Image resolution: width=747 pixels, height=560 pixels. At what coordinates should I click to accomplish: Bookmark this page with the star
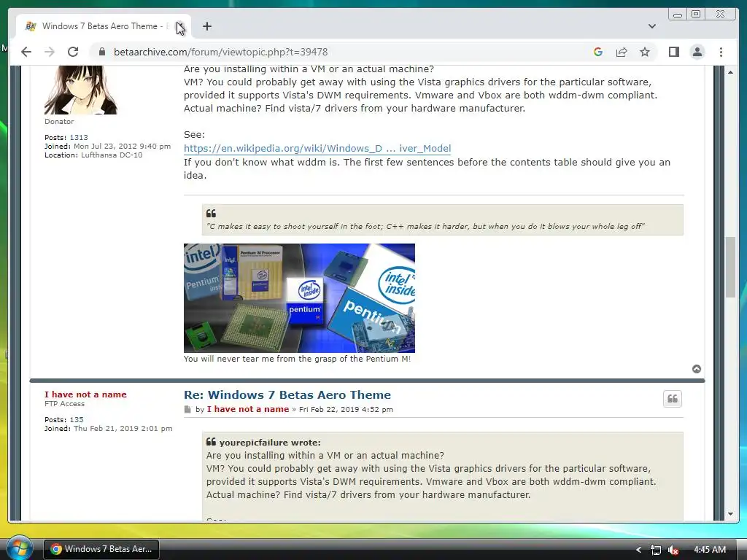tap(645, 52)
